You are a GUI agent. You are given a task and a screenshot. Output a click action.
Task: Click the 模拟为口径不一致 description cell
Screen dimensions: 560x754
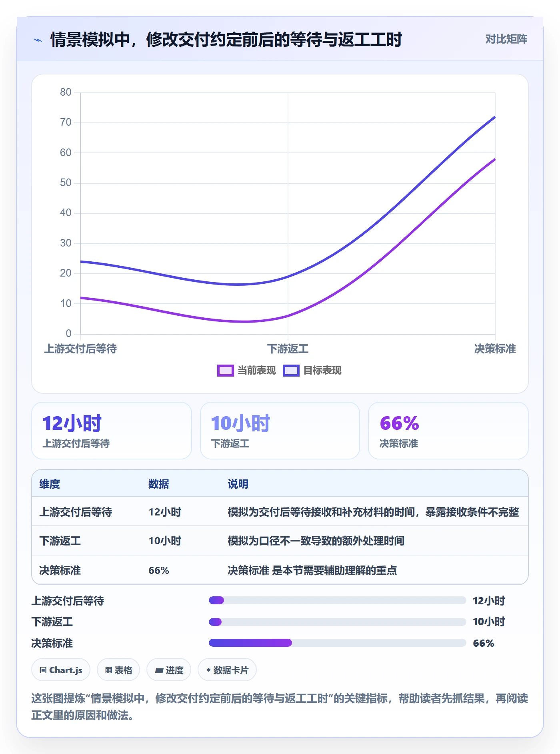316,541
